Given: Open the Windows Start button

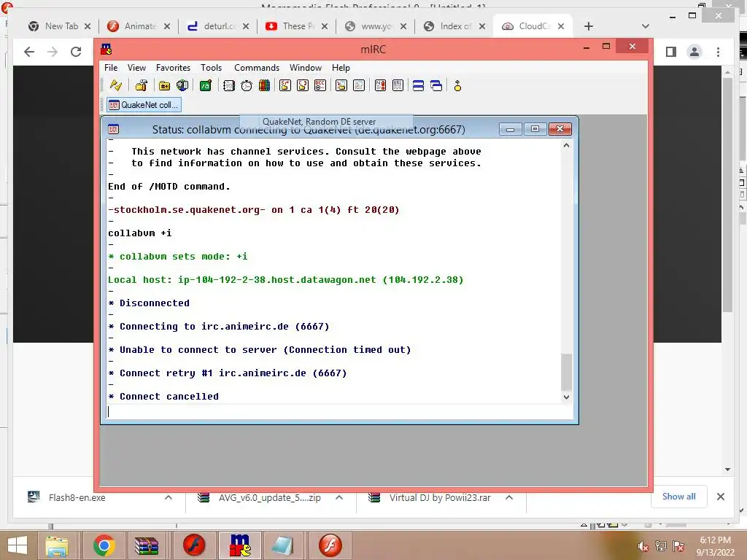Looking at the screenshot, I should click(18, 545).
